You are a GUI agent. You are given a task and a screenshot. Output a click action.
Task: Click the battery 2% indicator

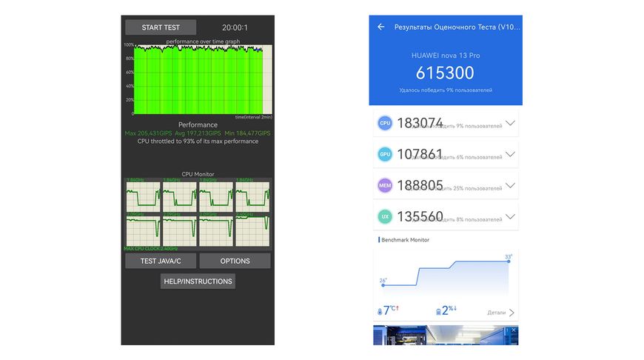click(x=446, y=310)
